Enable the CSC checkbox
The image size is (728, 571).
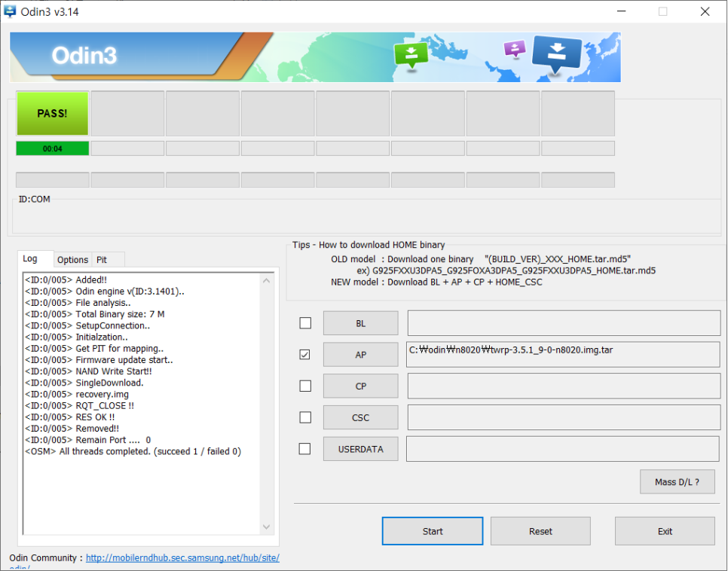(x=305, y=417)
